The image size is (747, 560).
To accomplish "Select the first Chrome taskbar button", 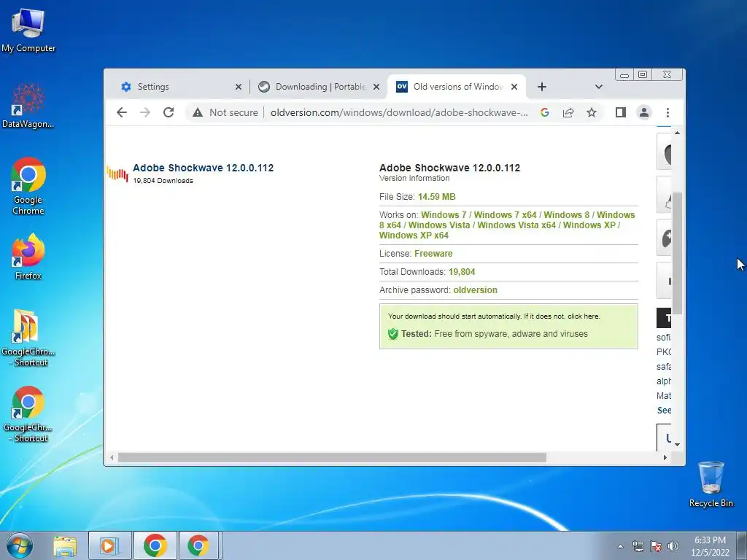I will (x=155, y=545).
